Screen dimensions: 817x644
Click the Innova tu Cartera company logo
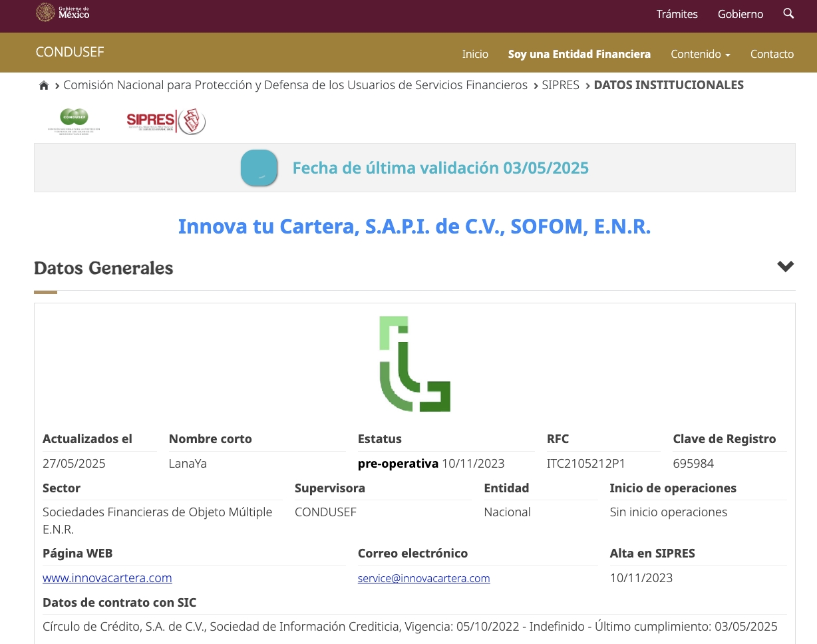pos(414,363)
